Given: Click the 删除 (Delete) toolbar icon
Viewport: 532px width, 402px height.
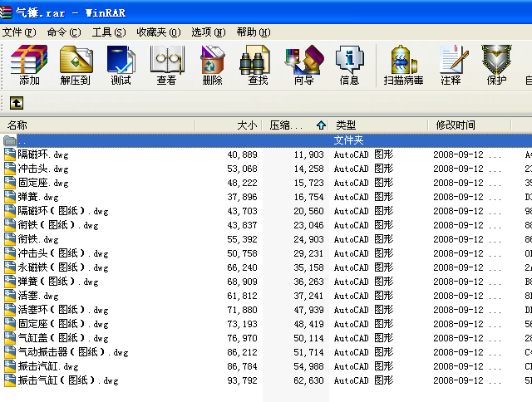Looking at the screenshot, I should pos(213,65).
